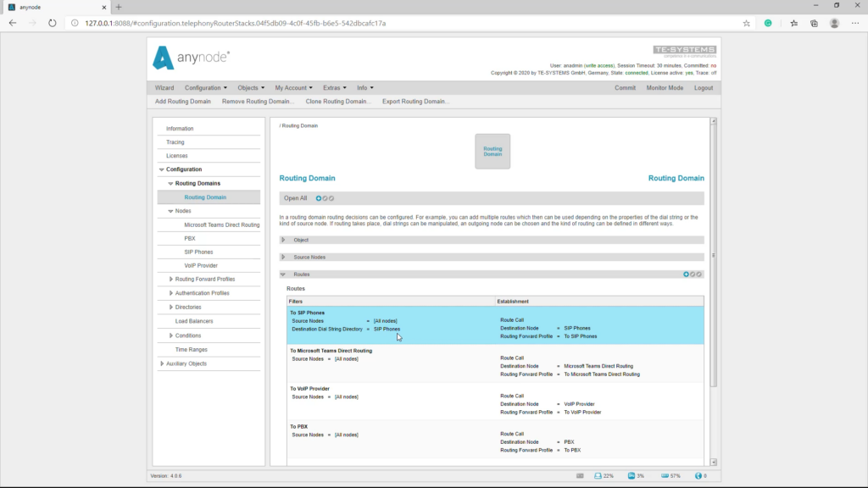This screenshot has height=488, width=868.
Task: Expand Authentication Profiles in sidebar
Action: (x=170, y=293)
